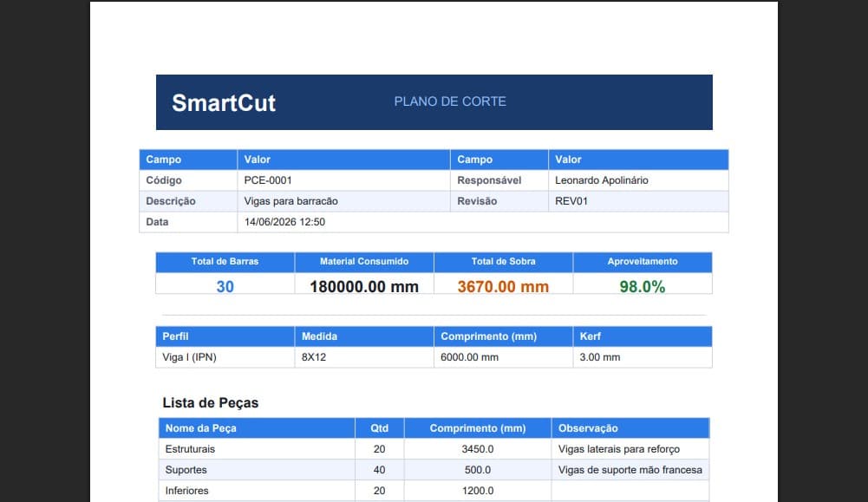
Task: Click the Aproveitamento header
Action: (643, 262)
